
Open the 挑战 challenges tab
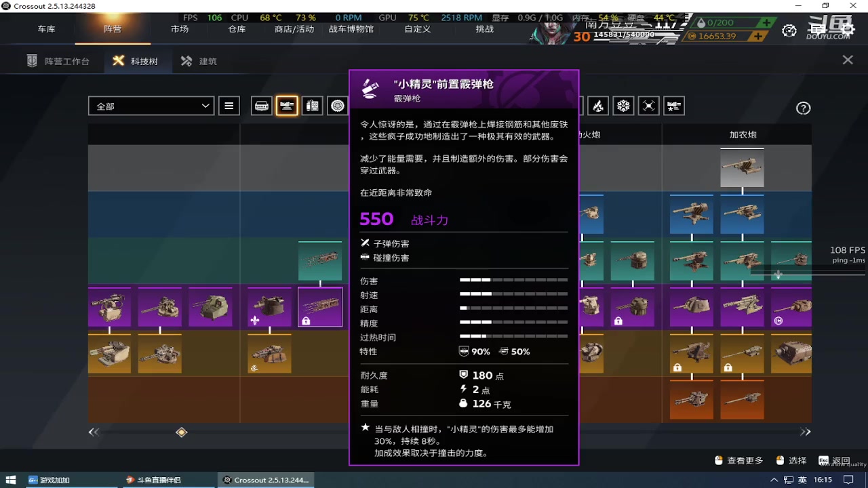tap(485, 29)
